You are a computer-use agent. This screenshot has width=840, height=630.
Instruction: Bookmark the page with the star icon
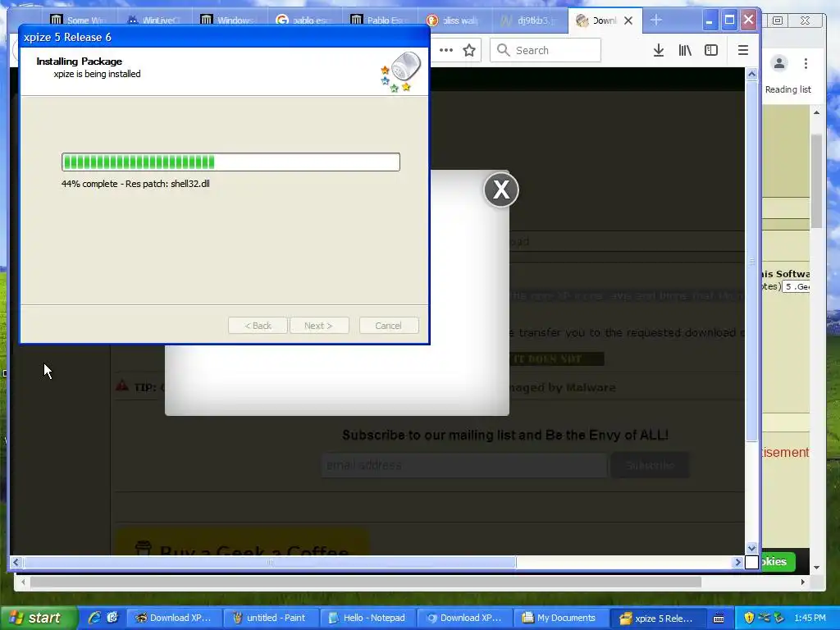469,50
